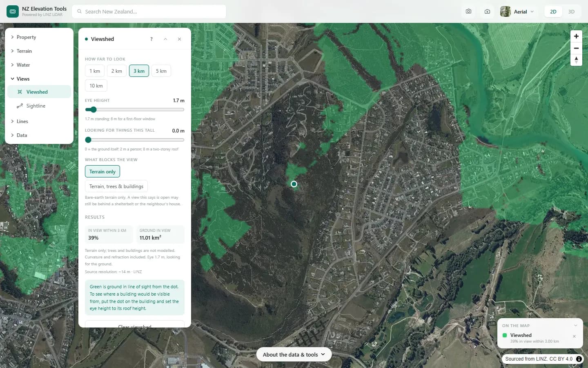The image size is (588, 368).
Task: Click the Eye Height slider handle
Action: point(94,110)
